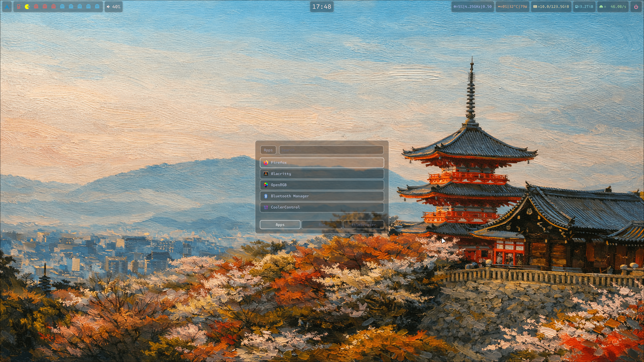The height and width of the screenshot is (362, 644).
Task: Mute audio via the speaker icon
Action: pos(108,7)
